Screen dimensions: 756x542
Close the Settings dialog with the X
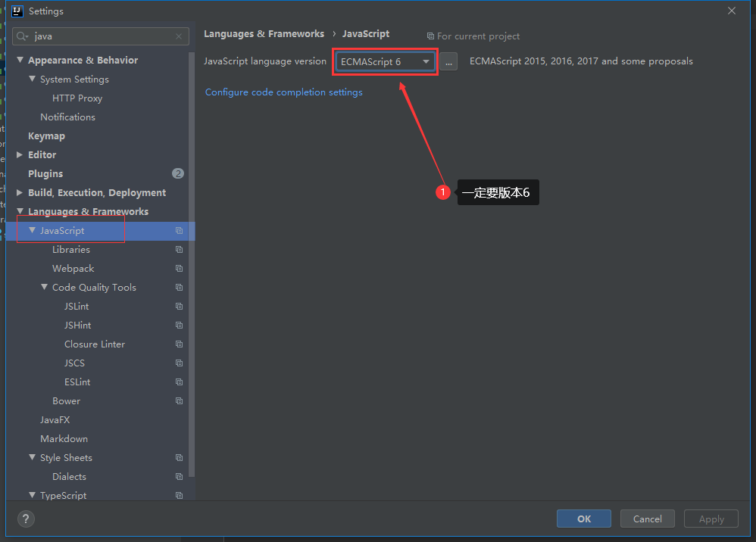(x=732, y=11)
